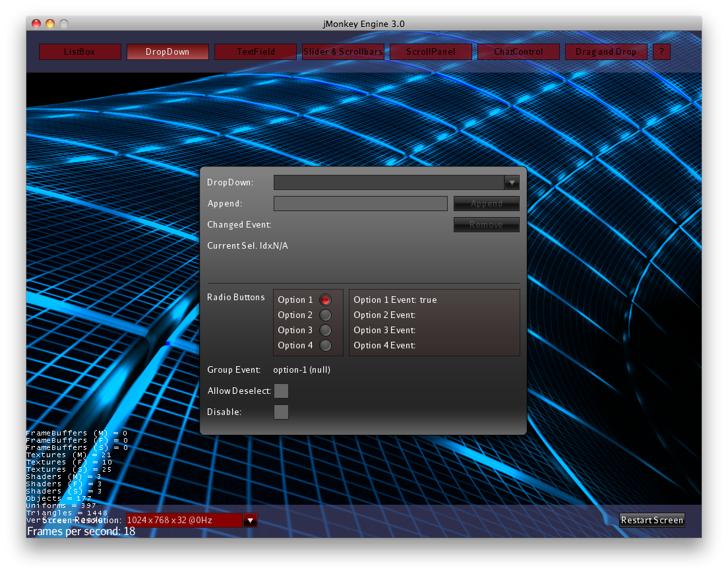The height and width of the screenshot is (574, 728).
Task: Click the Append text input field
Action: point(360,203)
